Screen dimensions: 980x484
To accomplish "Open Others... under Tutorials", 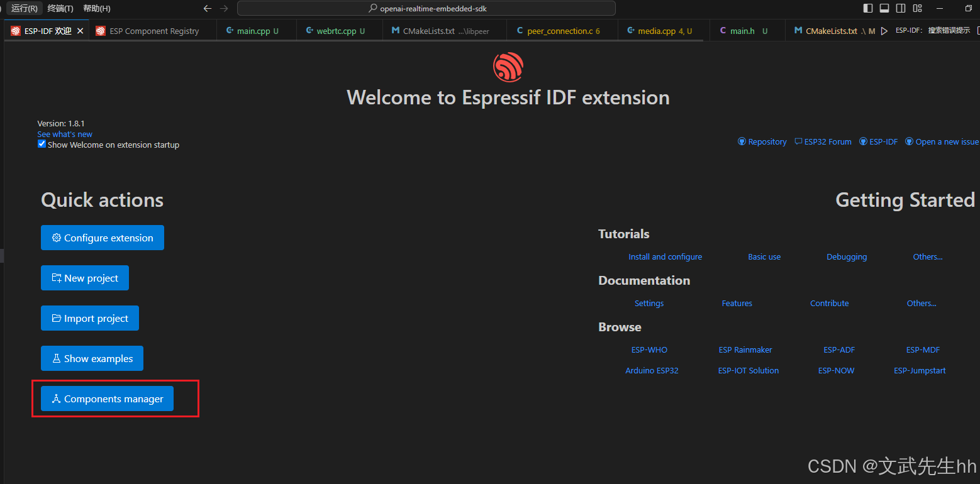I will pyautogui.click(x=928, y=256).
